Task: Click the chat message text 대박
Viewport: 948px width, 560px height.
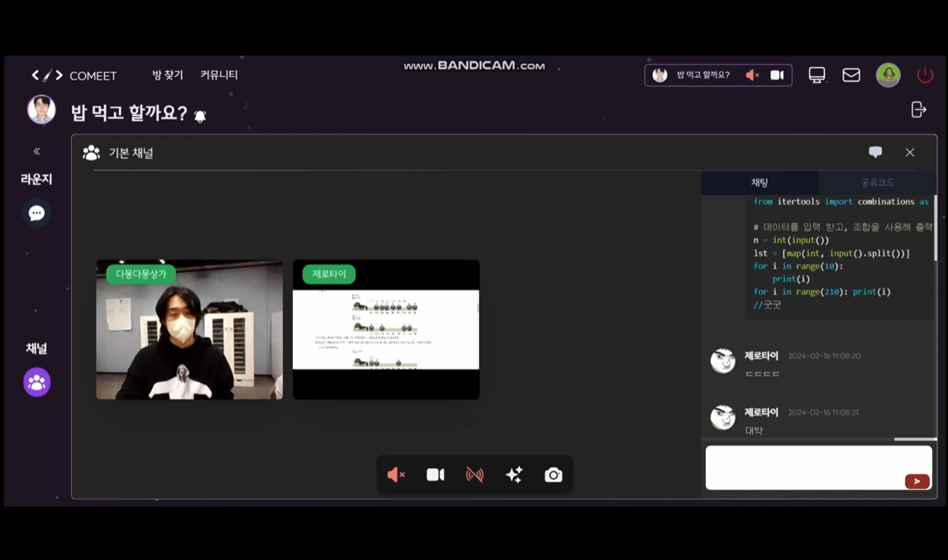Action: point(754,431)
